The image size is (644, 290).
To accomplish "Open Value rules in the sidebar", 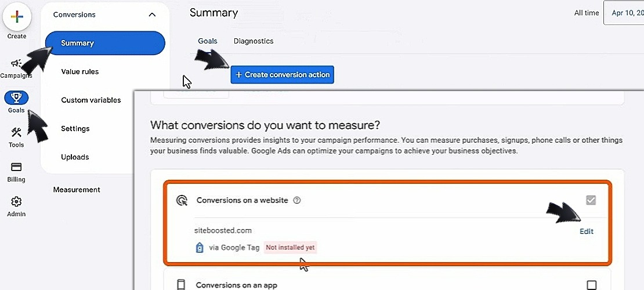I will point(80,72).
